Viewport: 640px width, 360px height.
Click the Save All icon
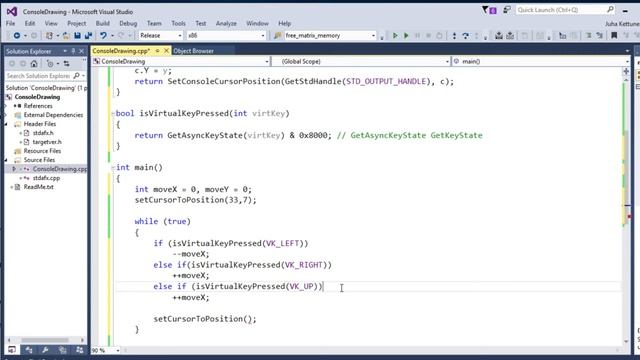pyautogui.click(x=88, y=36)
